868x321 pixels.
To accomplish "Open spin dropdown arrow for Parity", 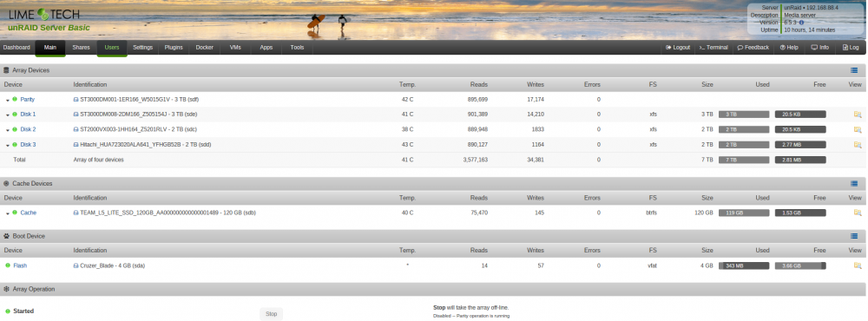I will (x=8, y=100).
